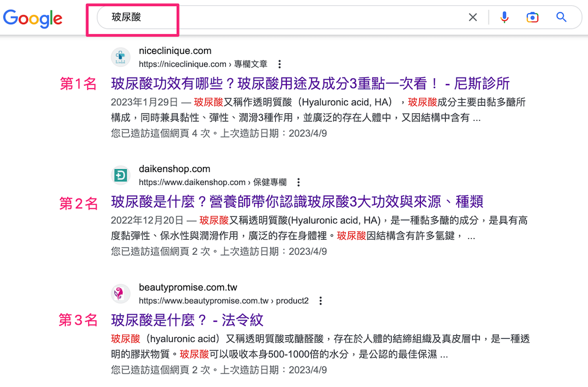The width and height of the screenshot is (588, 387).
Task: Open more options menu for daikenshop.com result
Action: click(x=299, y=183)
